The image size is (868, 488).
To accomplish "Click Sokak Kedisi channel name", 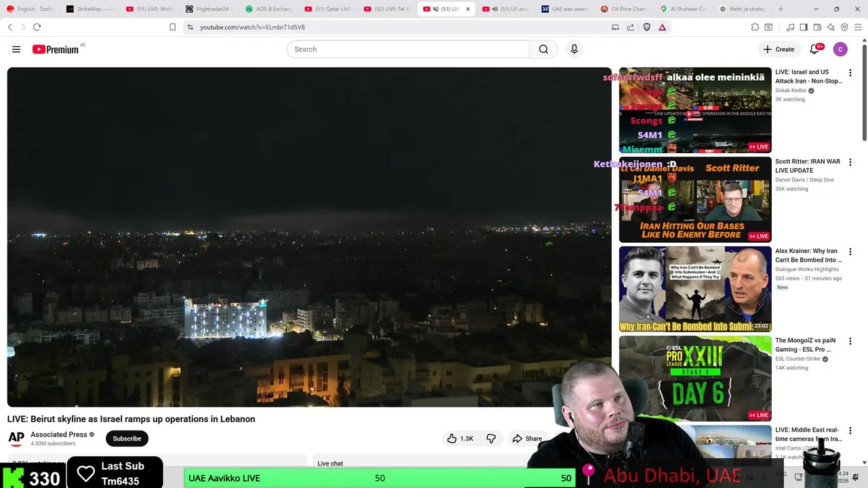I will tap(791, 90).
